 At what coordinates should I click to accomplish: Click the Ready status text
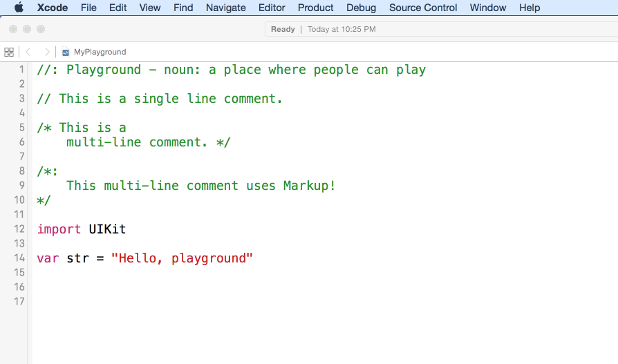point(283,29)
